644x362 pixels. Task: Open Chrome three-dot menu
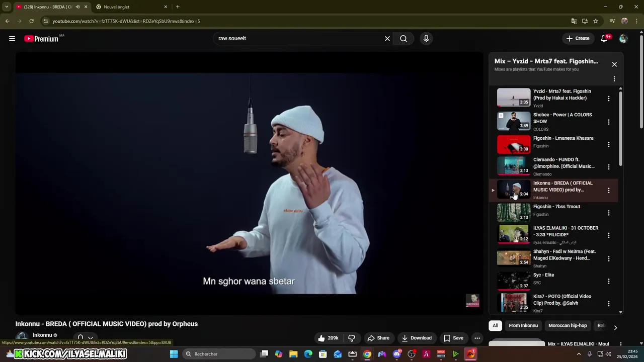[x=636, y=21]
